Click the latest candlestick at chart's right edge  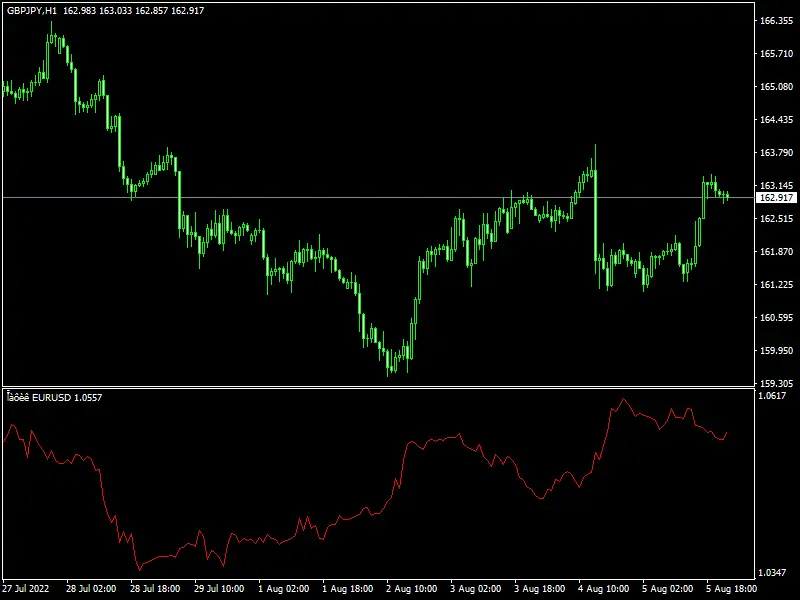pyautogui.click(x=728, y=195)
